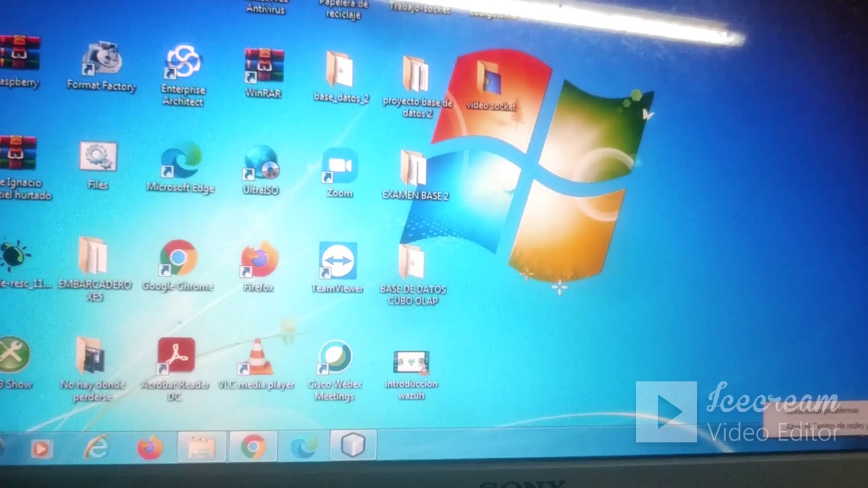This screenshot has width=868, height=488.
Task: Open Firefox from the taskbar
Action: [150, 448]
